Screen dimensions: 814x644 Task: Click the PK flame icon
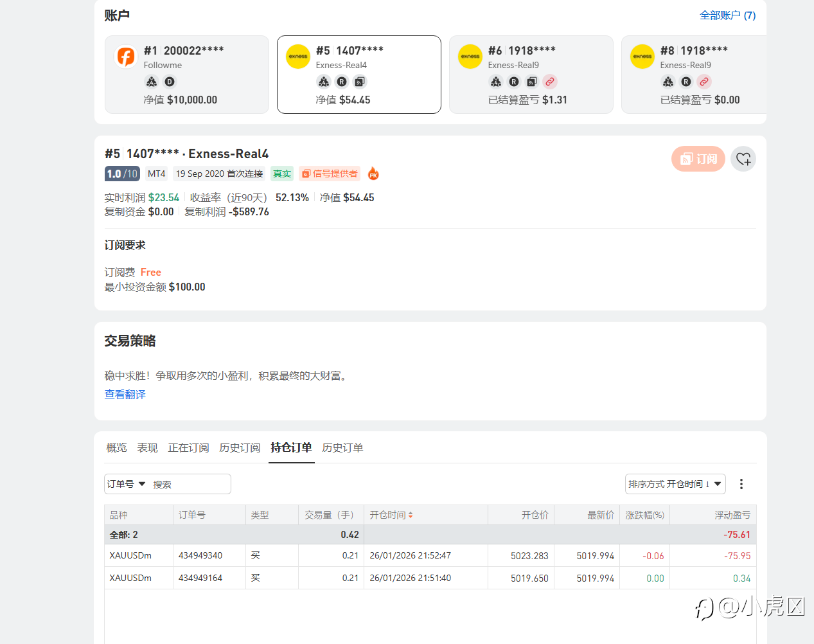(x=373, y=174)
